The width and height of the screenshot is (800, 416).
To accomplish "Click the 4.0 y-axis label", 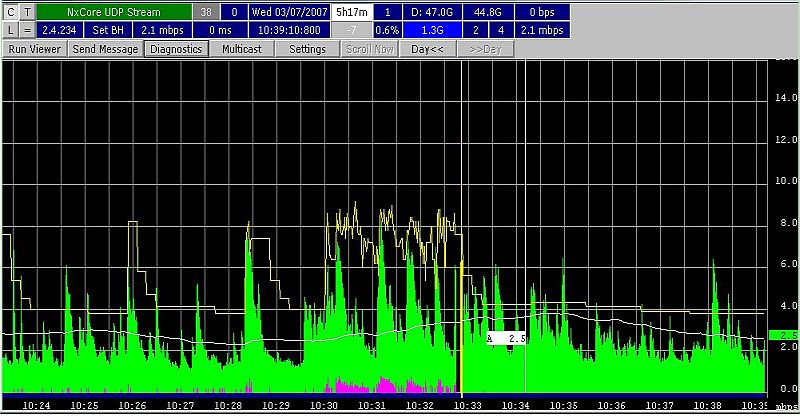I will [789, 306].
